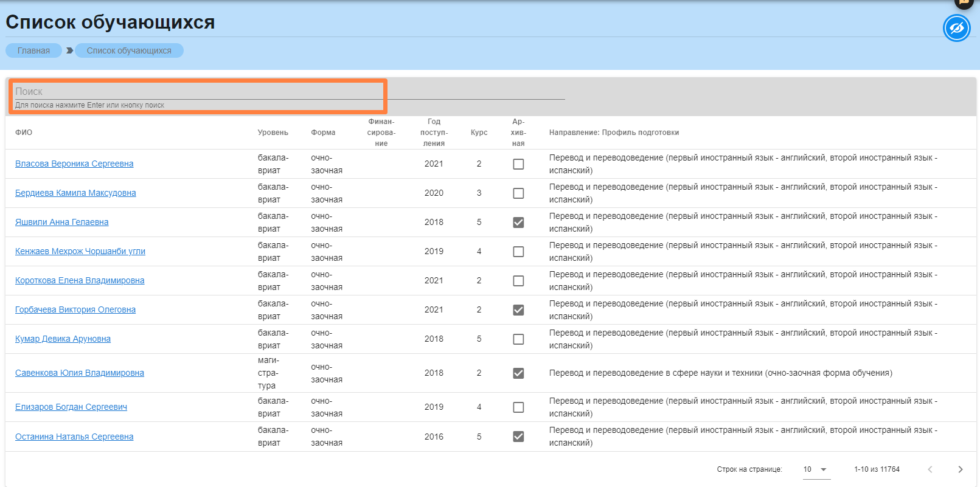Image resolution: width=980 pixels, height=487 pixels.
Task: Open Горбачева Виктория Олеговна student link
Action: click(x=75, y=309)
